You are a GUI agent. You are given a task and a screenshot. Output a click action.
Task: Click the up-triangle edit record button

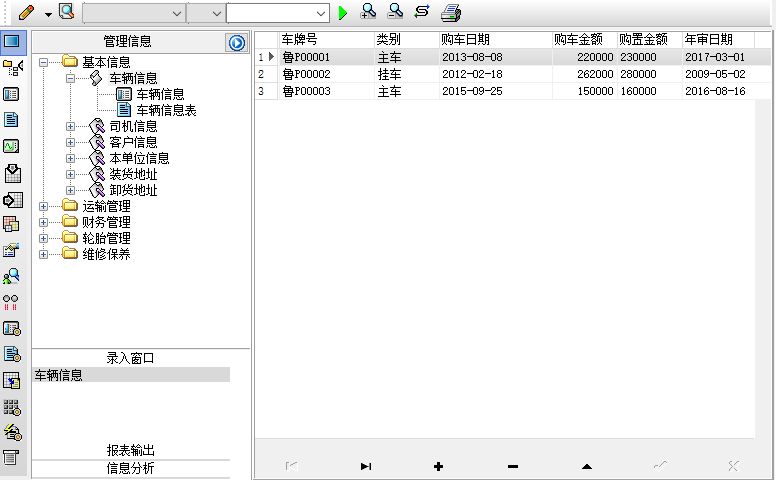[586, 466]
